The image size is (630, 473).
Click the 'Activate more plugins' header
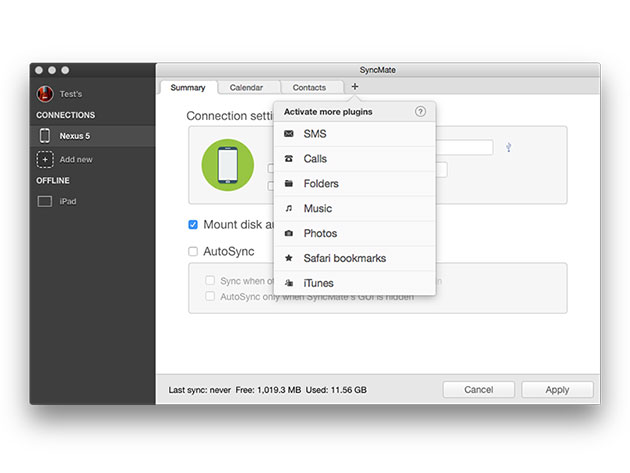(x=328, y=112)
